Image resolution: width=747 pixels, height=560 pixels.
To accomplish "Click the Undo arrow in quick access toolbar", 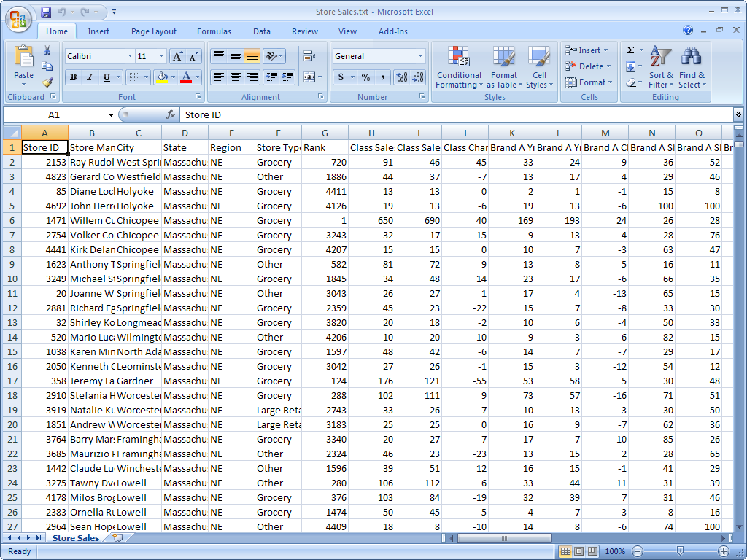I will pyautogui.click(x=61, y=12).
